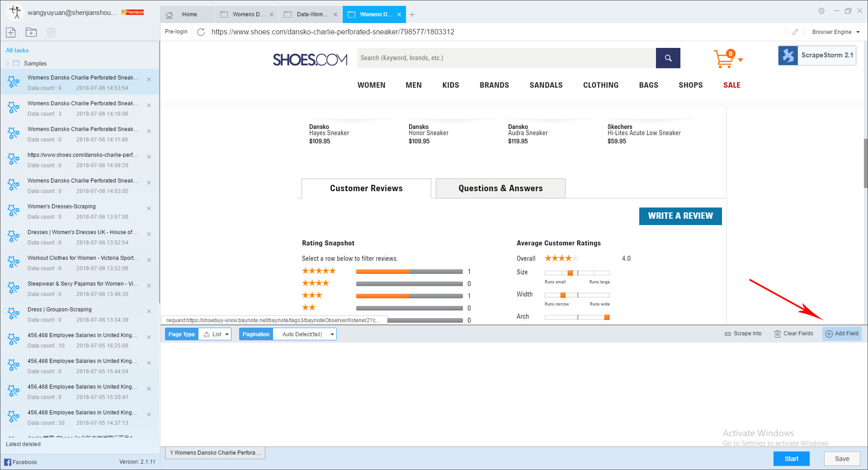Click the Save button

842,459
